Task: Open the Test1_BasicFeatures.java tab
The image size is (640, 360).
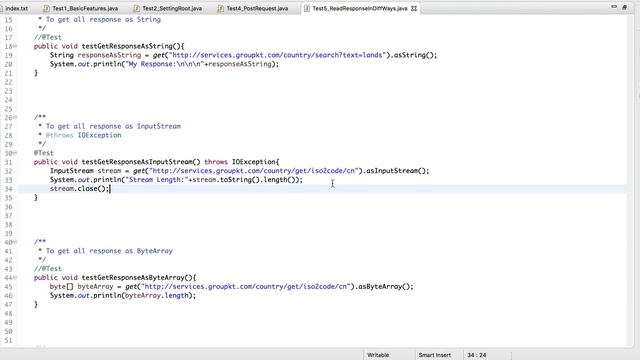Action: (85, 8)
